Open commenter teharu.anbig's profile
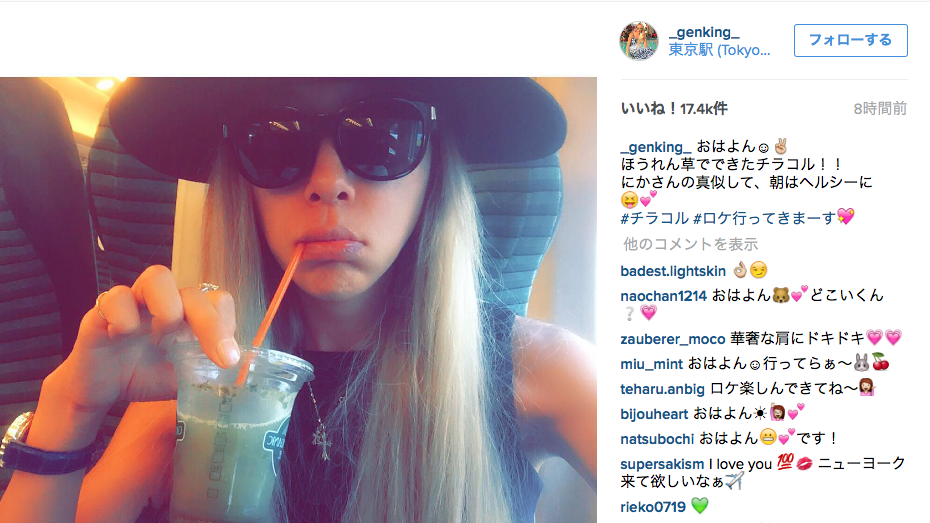The width and height of the screenshot is (930, 523). (x=663, y=390)
